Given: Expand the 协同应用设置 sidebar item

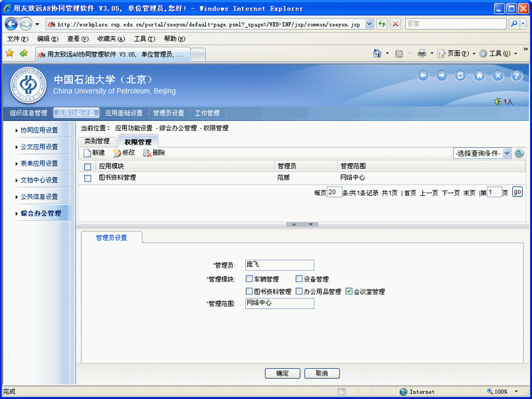Looking at the screenshot, I should 38,130.
